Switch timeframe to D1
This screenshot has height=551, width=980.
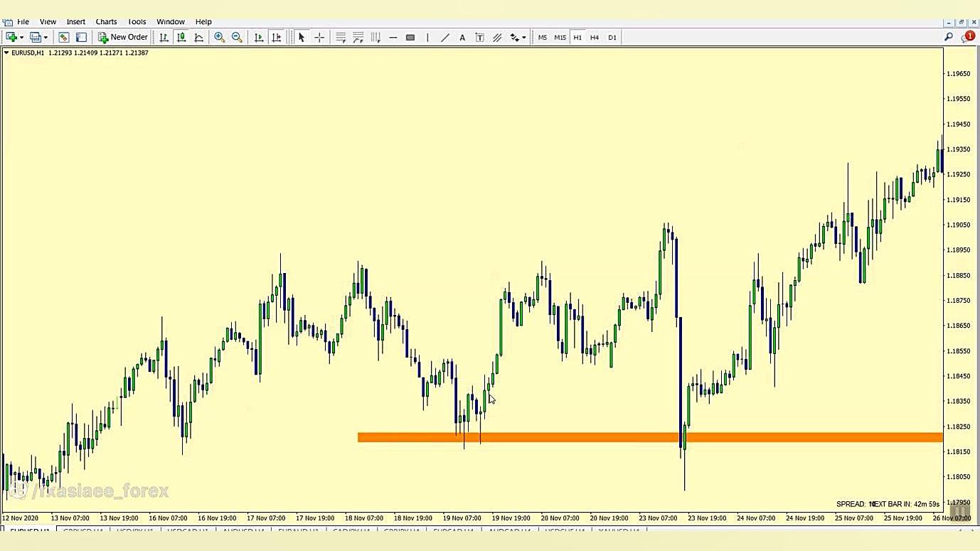(x=612, y=37)
